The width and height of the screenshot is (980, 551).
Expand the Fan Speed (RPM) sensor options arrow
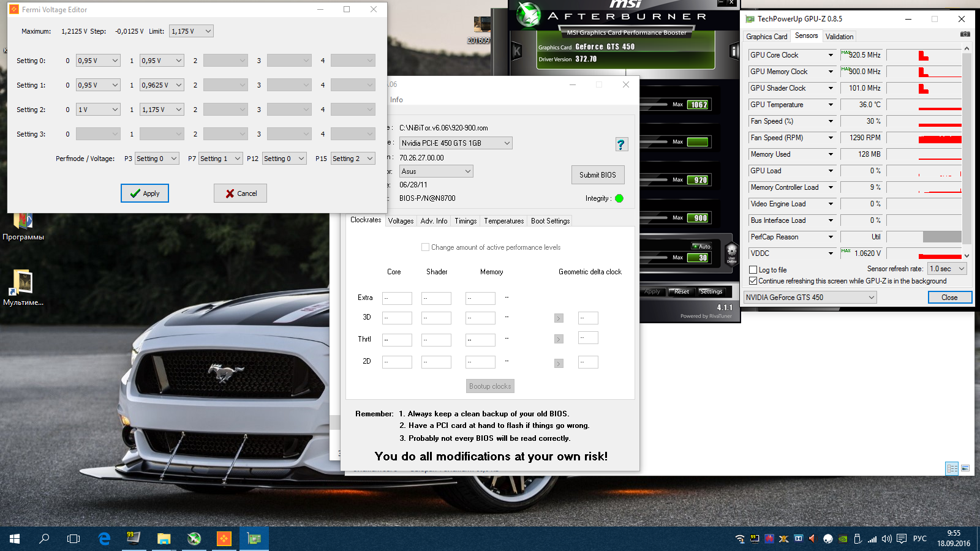click(x=831, y=138)
